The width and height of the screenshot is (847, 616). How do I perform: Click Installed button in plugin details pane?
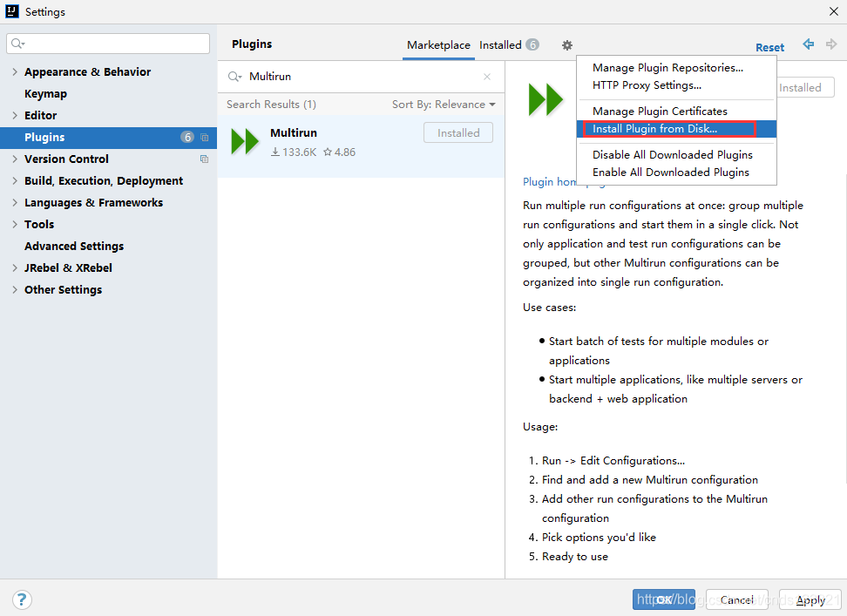[x=805, y=87]
